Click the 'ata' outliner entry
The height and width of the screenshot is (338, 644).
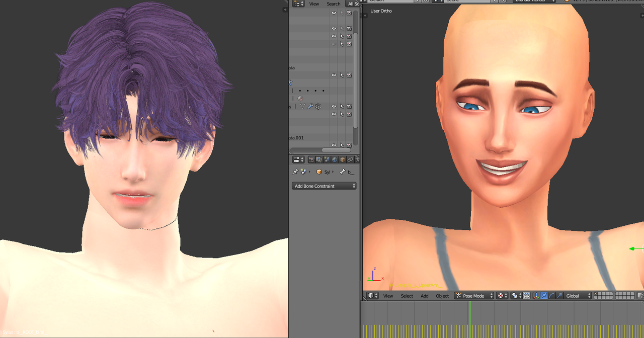292,67
